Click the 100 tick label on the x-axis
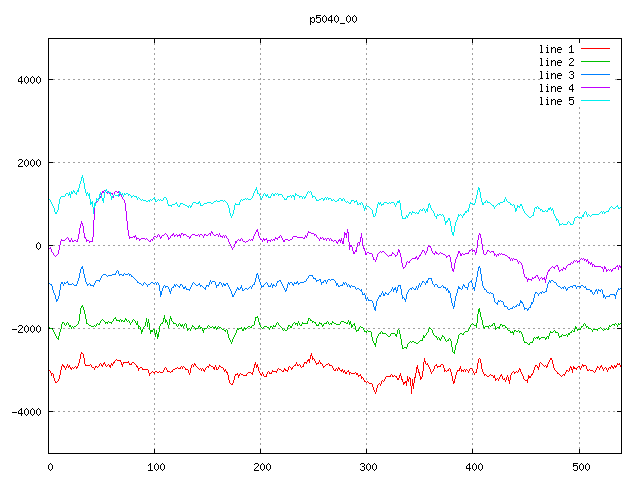This screenshot has width=640, height=480. (x=155, y=466)
